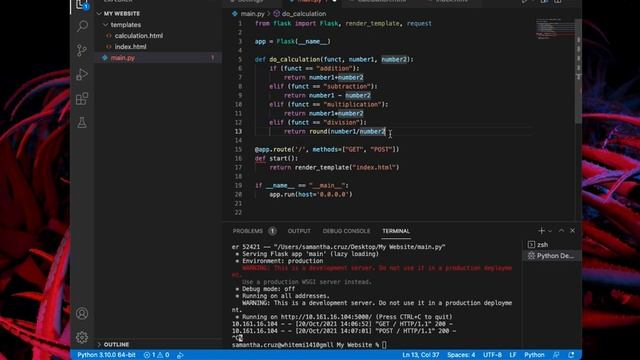Click main.py in the breadcrumb

pos(252,13)
